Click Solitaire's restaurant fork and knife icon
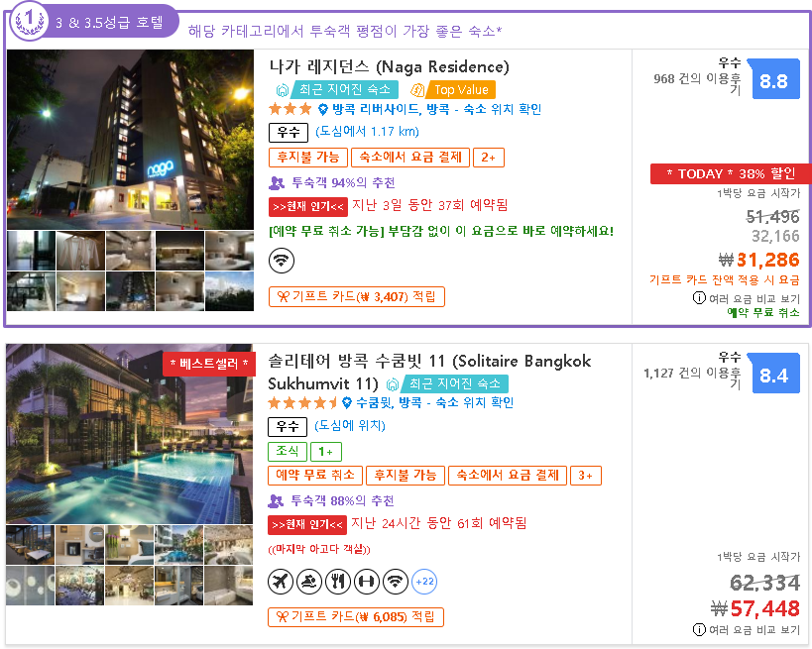812x649 pixels. pos(338,582)
